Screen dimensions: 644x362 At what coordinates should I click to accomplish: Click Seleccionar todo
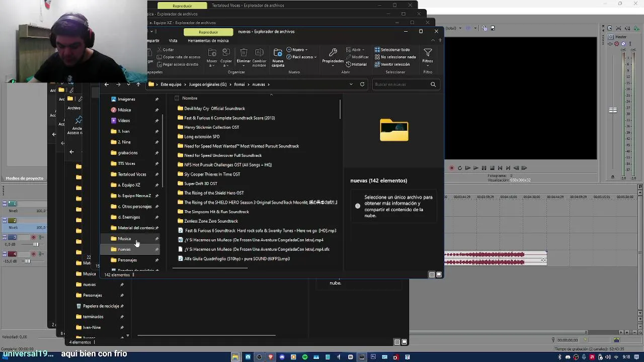click(392, 50)
